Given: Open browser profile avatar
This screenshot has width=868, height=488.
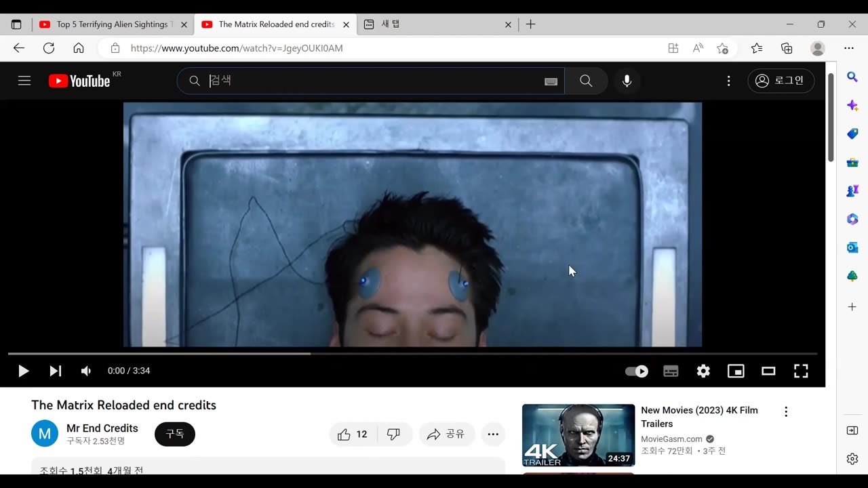Looking at the screenshot, I should [x=818, y=48].
